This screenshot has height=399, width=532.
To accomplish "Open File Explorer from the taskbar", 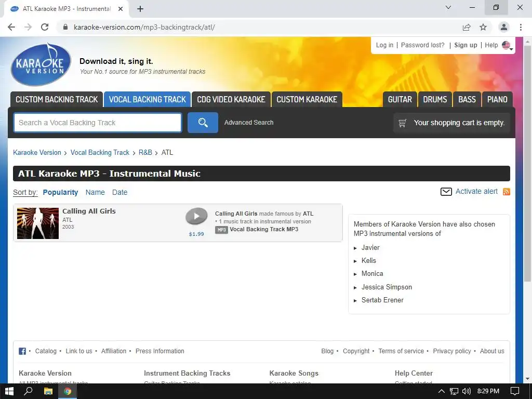I will click(48, 391).
